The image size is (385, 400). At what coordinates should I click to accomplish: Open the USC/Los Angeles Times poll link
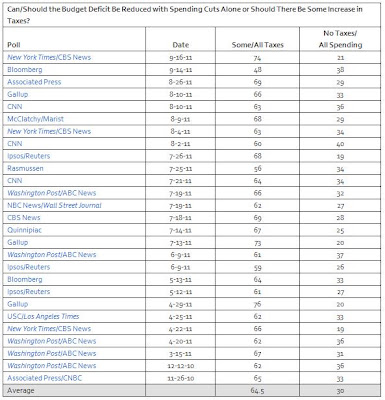[43, 316]
